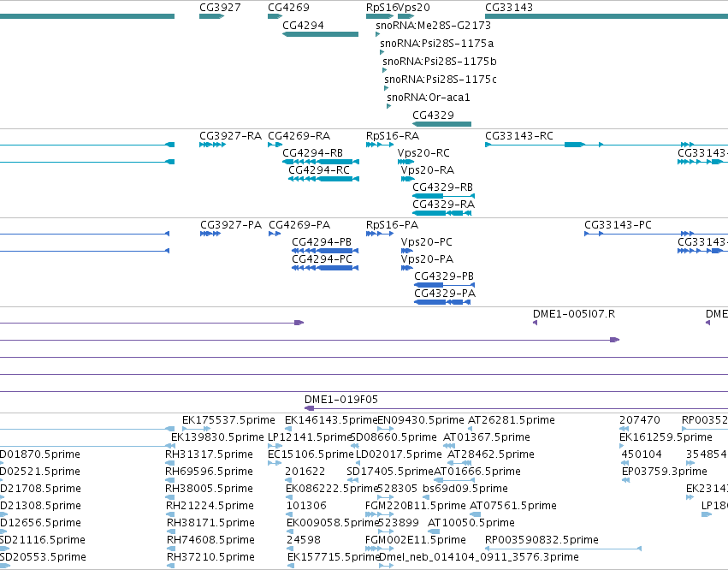The width and height of the screenshot is (728, 570).
Task: Click the CG3927 gene label
Action: (220, 8)
